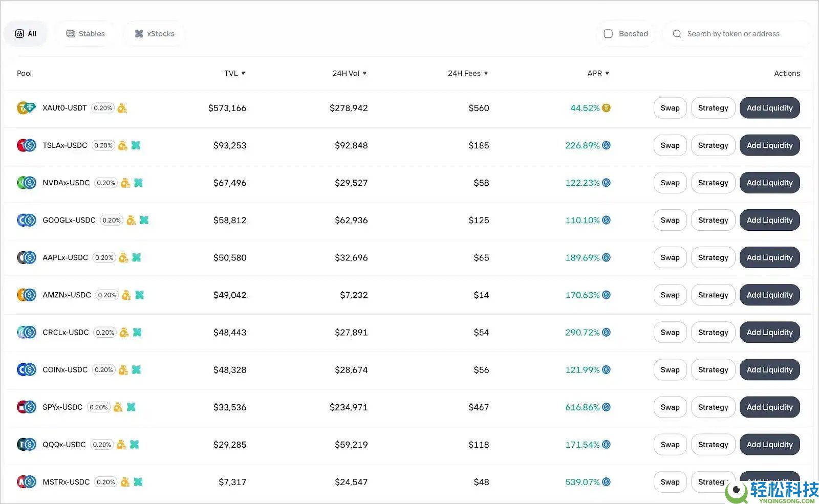The width and height of the screenshot is (819, 504).
Task: Click the grid icon inside the All tab
Action: click(19, 33)
